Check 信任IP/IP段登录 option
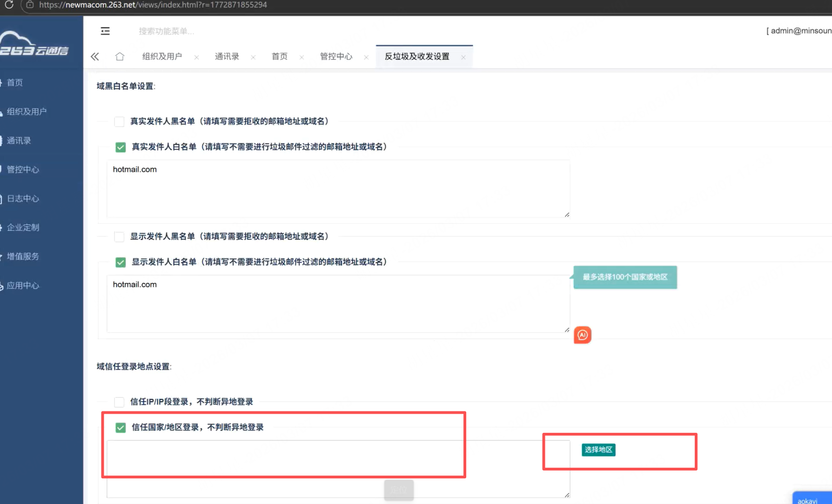Screen dimensions: 832x504 [x=119, y=402]
